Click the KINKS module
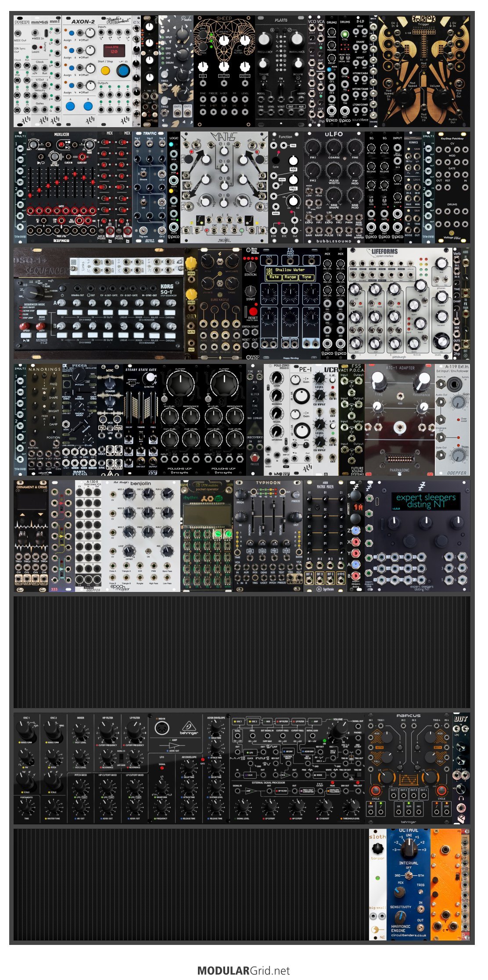The width and height of the screenshot is (488, 980). point(413,187)
